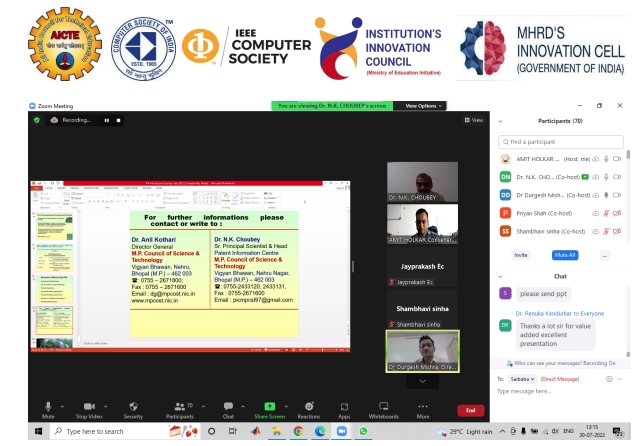Toggle camera for AMIT HOLKAR participant
643x446 pixels.
pos(617,159)
